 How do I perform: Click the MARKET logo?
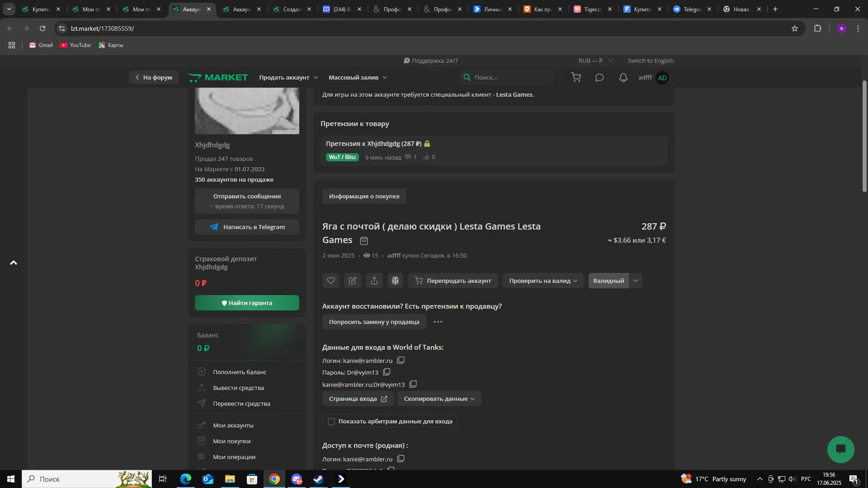218,77
